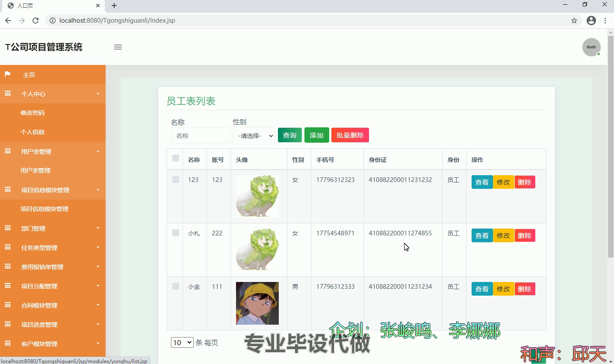The image size is (614, 364).
Task: Expand the 项目分配管理 menu arrow
Action: click(x=98, y=286)
